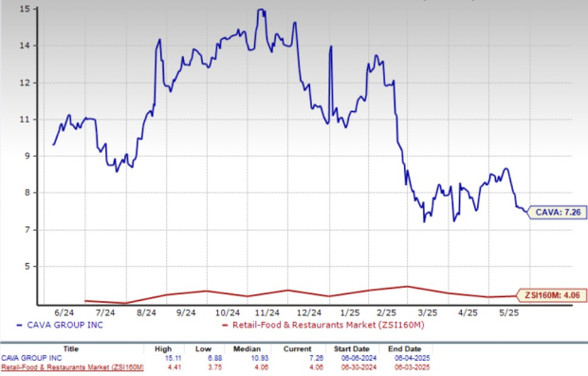Click the CAVA: 7.26 price label
588x376 pixels.
click(558, 213)
